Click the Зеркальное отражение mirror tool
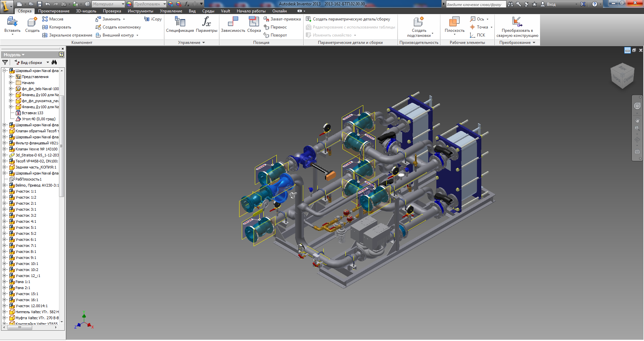 (67, 35)
